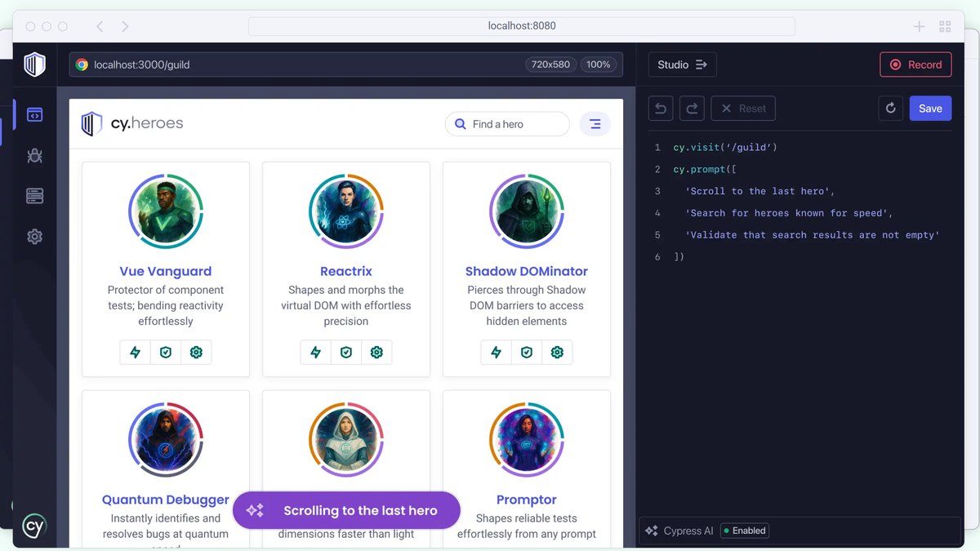Start recording with the Record button
The height and width of the screenshot is (551, 980).
pyautogui.click(x=915, y=64)
